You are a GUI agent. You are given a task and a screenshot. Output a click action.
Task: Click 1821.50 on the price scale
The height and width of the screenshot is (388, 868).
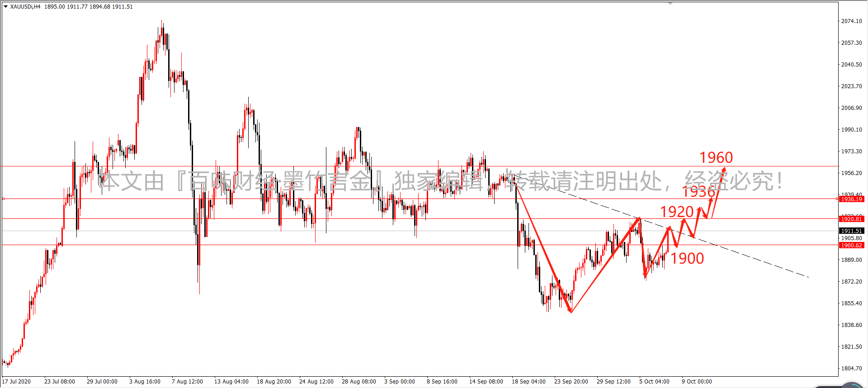[851, 347]
